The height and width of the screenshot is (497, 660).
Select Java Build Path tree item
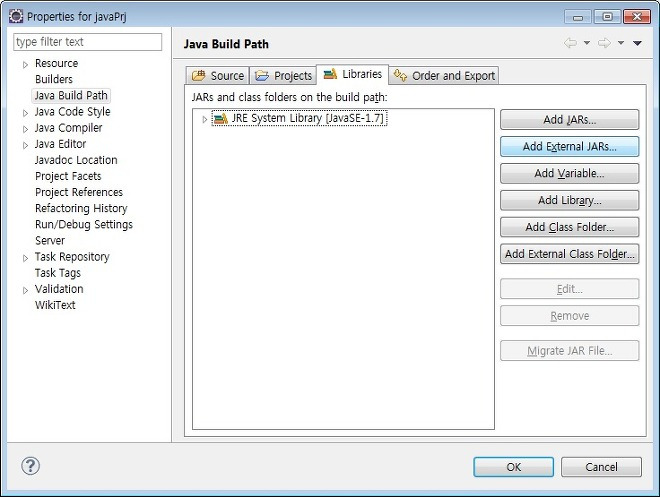click(71, 96)
